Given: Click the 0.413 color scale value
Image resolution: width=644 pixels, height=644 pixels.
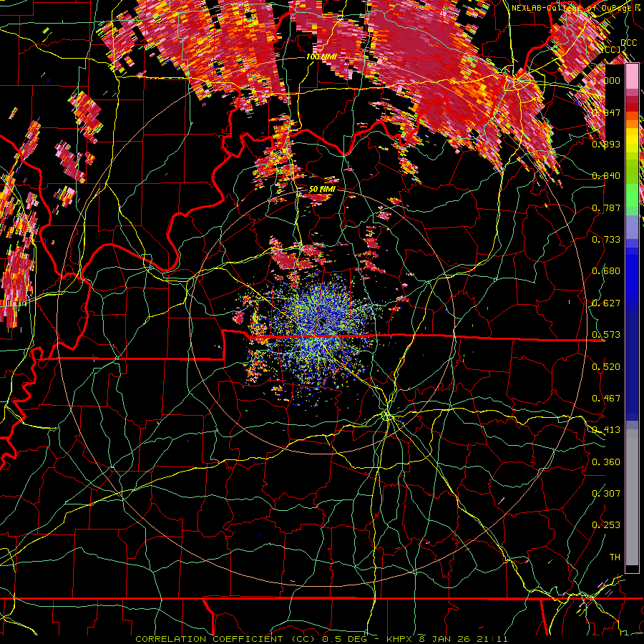Looking at the screenshot, I should (x=606, y=429).
